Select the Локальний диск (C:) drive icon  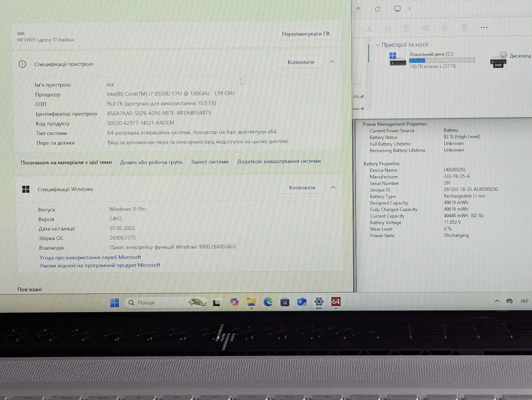[x=397, y=59]
